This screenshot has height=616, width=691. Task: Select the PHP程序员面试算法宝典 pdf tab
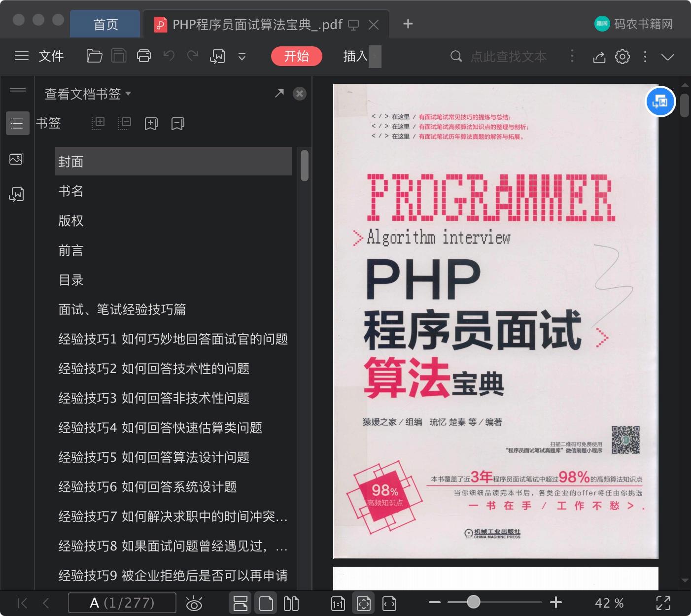pyautogui.click(x=257, y=24)
